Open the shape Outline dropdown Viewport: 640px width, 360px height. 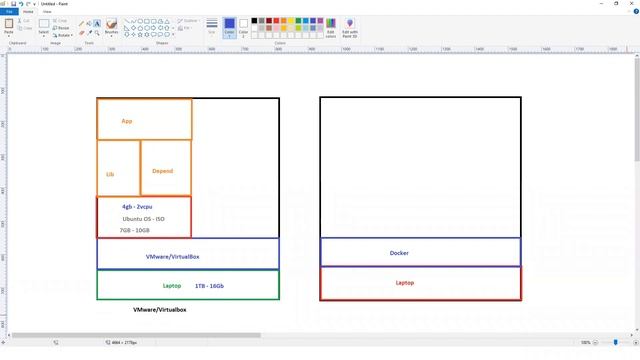pyautogui.click(x=189, y=20)
